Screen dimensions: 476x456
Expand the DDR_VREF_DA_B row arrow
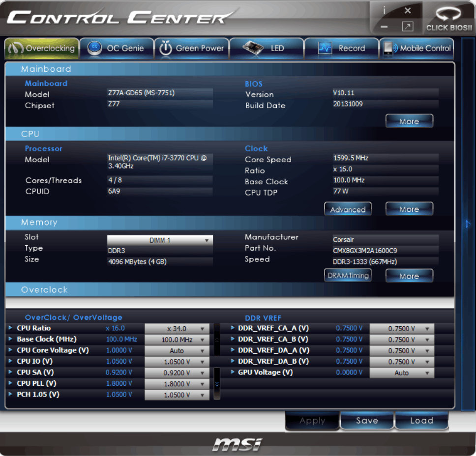[x=233, y=361]
